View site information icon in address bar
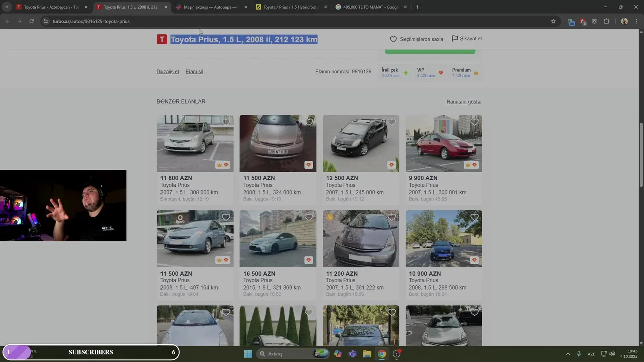 pos(45,21)
